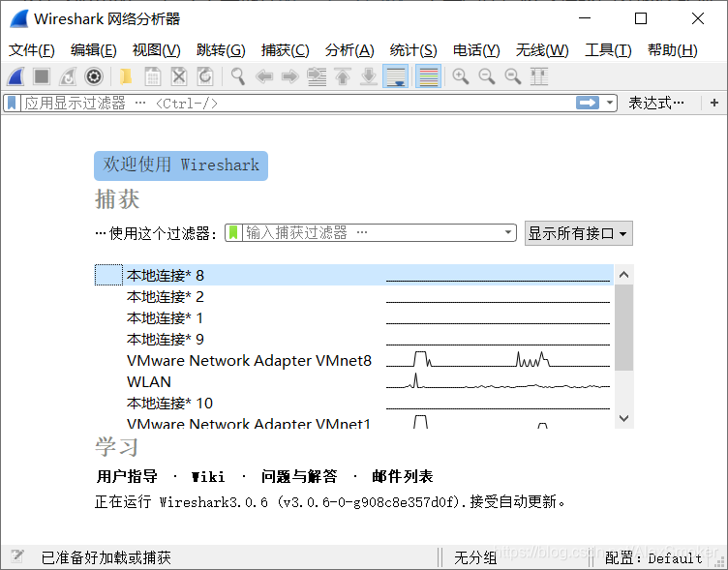
Task: Click 配置: Default profile in status bar
Action: (x=653, y=557)
